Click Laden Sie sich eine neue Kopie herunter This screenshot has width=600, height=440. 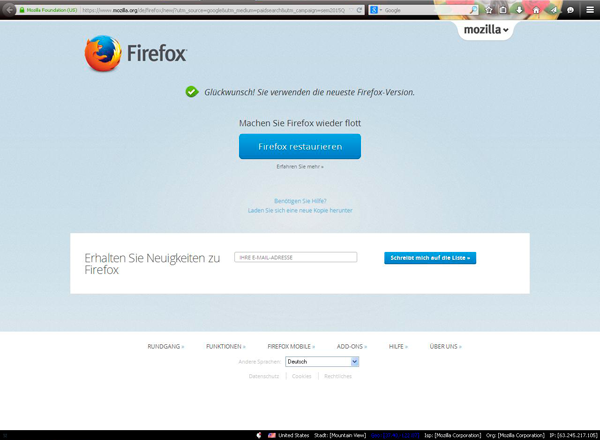pos(300,210)
